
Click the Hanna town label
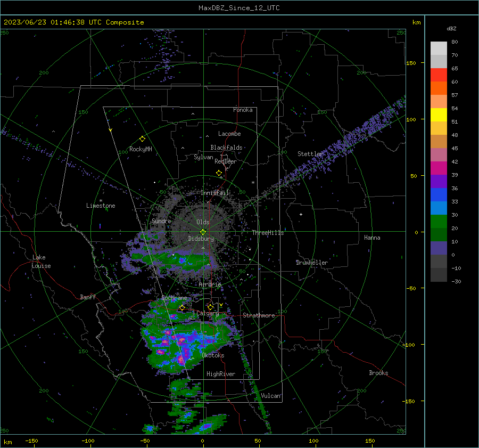[x=372, y=238]
